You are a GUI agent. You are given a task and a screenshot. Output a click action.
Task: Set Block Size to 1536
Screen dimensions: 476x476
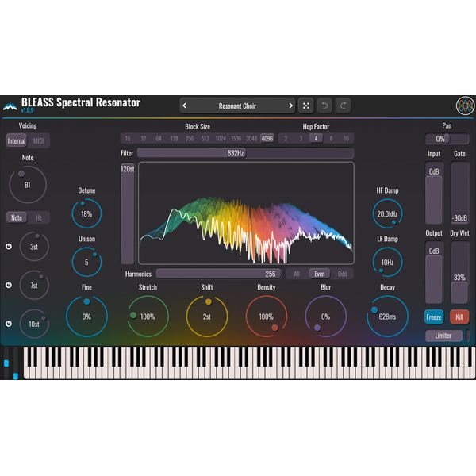236,138
